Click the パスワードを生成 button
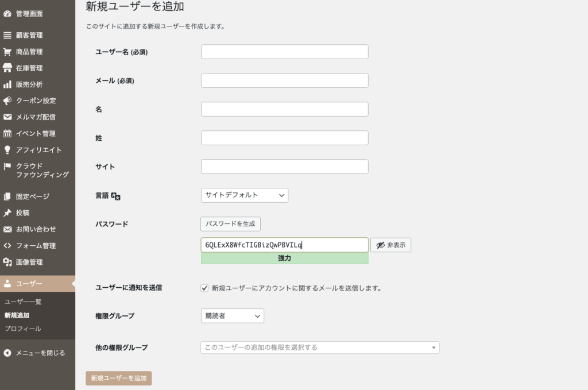 tap(230, 223)
